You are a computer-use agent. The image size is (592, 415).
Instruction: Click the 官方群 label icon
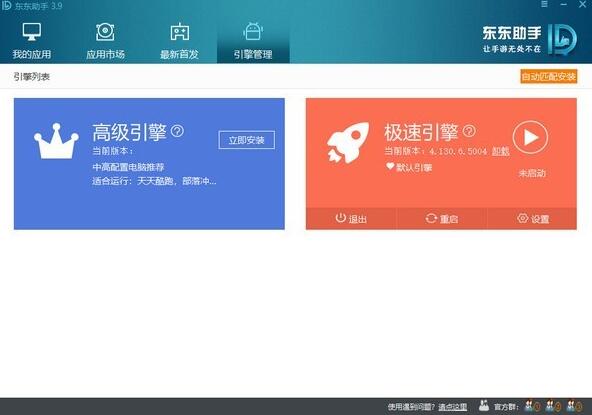click(x=484, y=406)
